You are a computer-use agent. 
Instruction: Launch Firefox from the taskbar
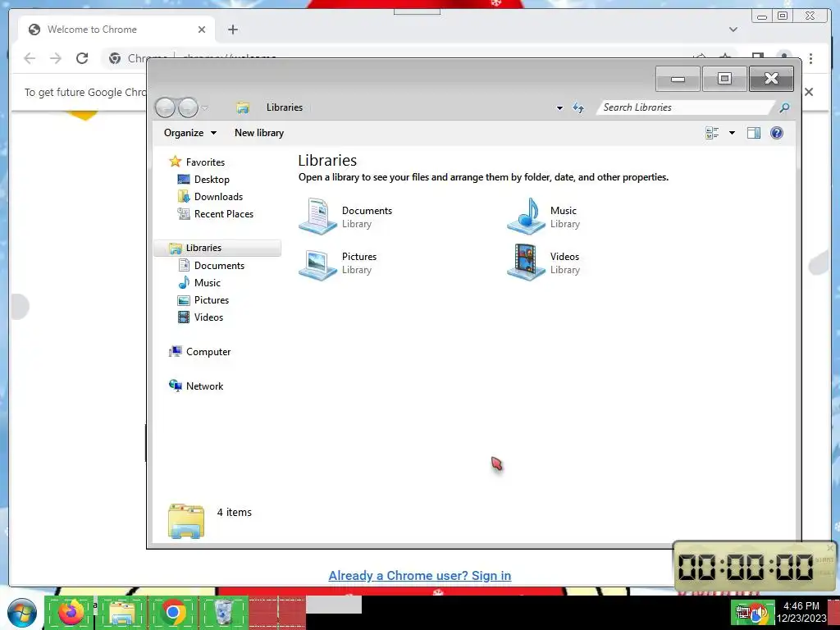pos(71,612)
